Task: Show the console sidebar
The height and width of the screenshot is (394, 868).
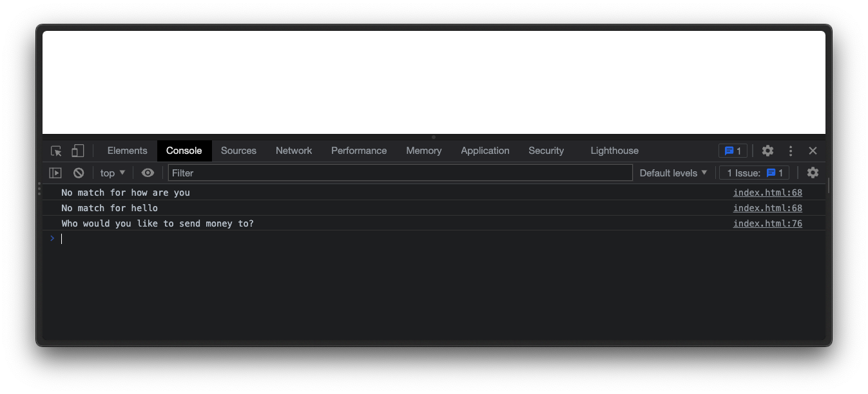Action: click(x=55, y=173)
